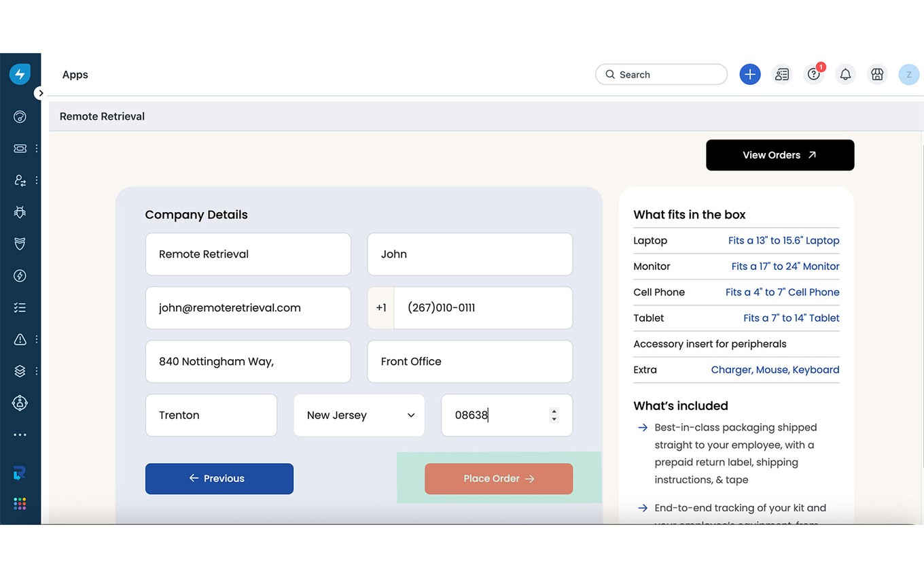Click the city field with Trenton
The height and width of the screenshot is (578, 924).
211,415
